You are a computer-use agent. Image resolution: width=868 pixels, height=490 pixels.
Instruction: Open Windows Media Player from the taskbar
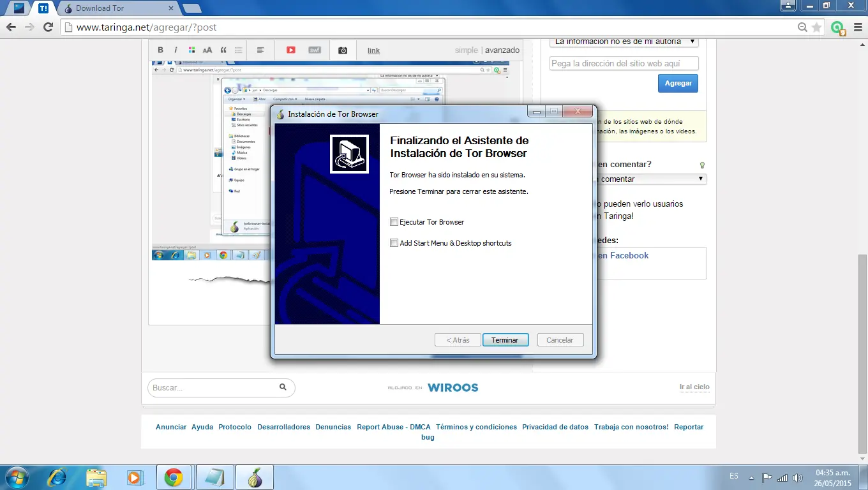[135, 477]
